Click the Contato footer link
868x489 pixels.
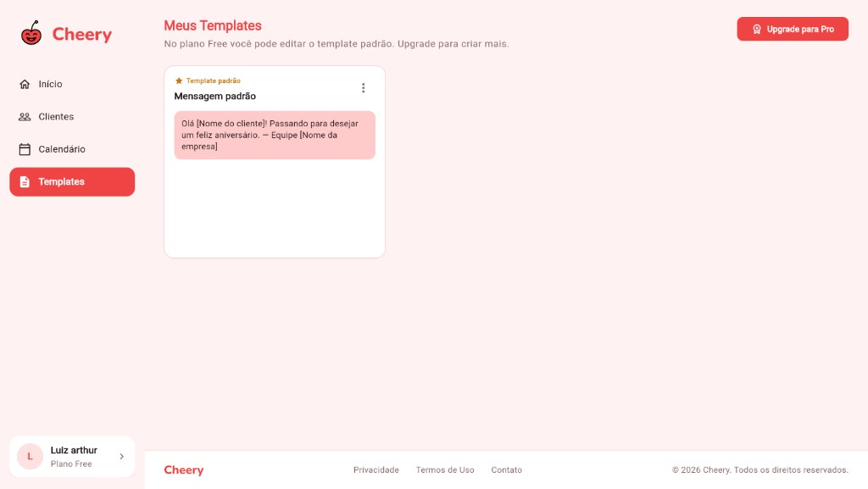(x=507, y=470)
